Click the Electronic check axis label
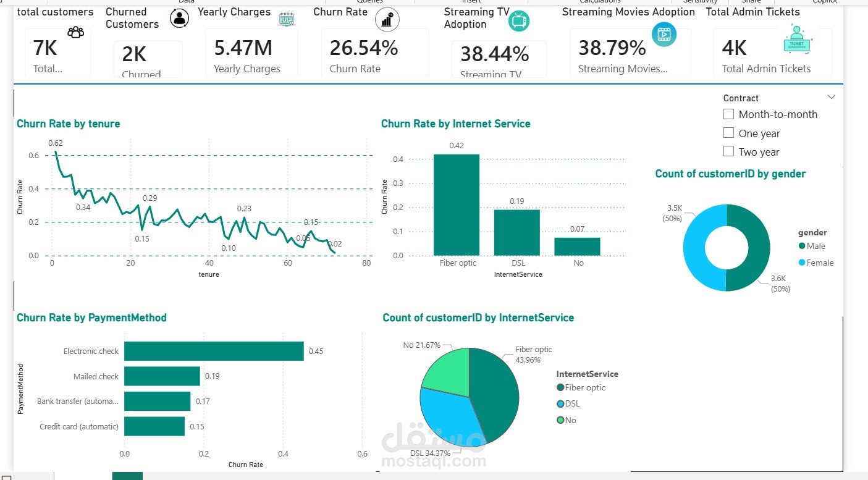 pos(91,351)
